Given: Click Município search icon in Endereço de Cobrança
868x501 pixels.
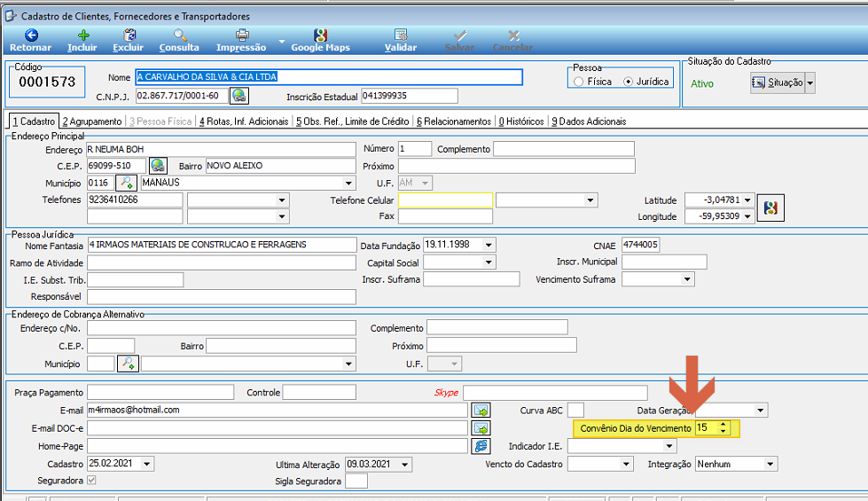Looking at the screenshot, I should point(128,364).
